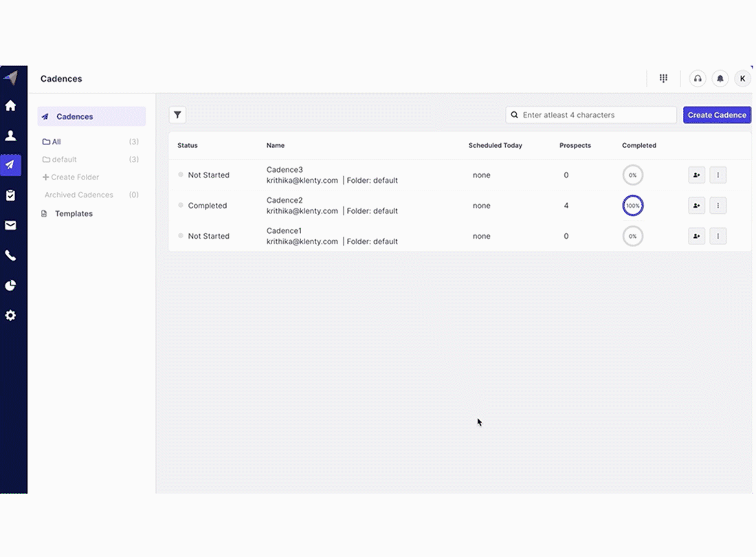Open the dial pad grid icon
756x557 pixels.
click(663, 78)
